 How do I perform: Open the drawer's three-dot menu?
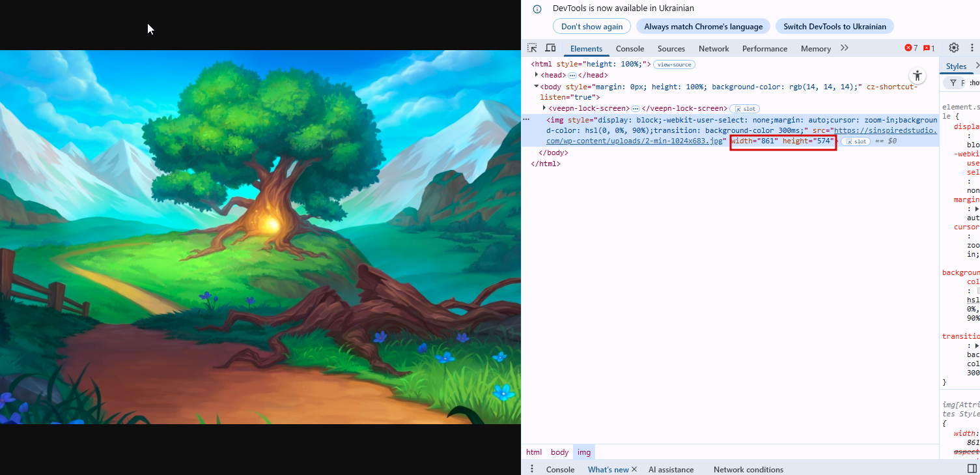click(532, 469)
